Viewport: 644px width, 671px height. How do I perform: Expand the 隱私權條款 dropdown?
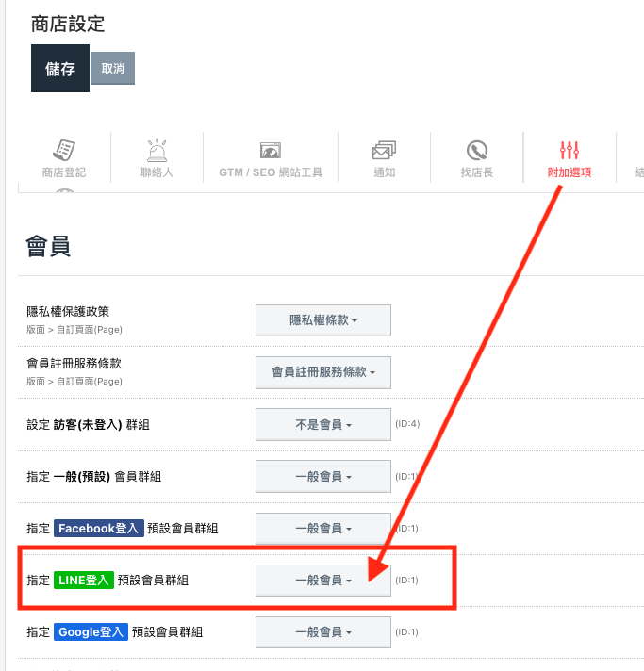pyautogui.click(x=323, y=320)
